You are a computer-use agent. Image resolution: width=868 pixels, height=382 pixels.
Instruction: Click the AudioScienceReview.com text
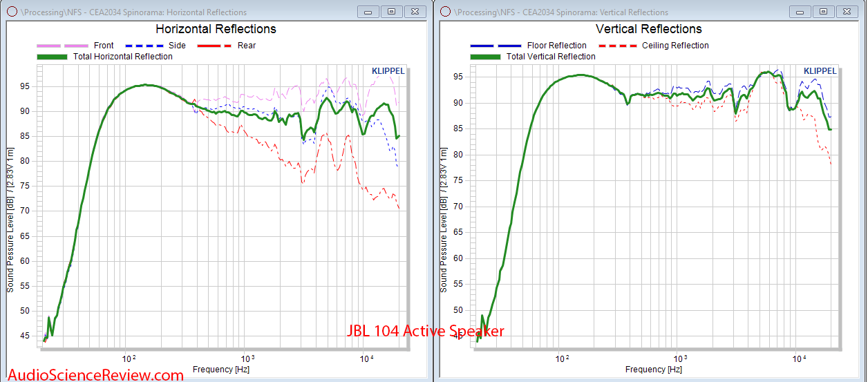click(96, 375)
